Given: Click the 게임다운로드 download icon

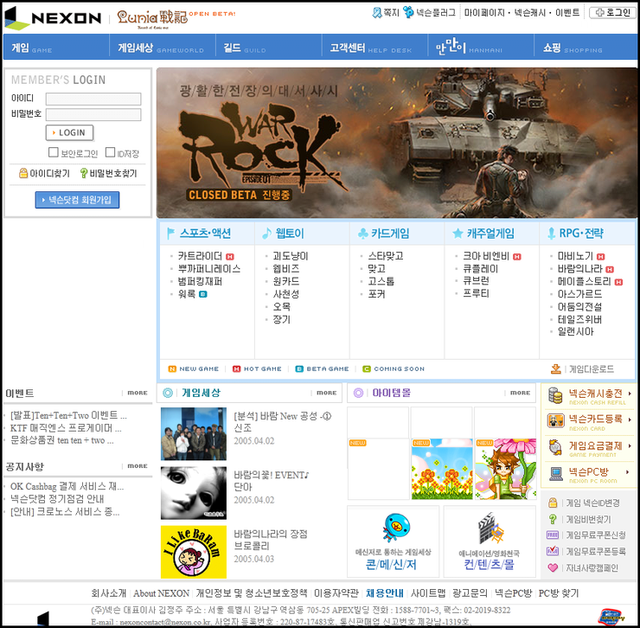Looking at the screenshot, I should tap(555, 369).
